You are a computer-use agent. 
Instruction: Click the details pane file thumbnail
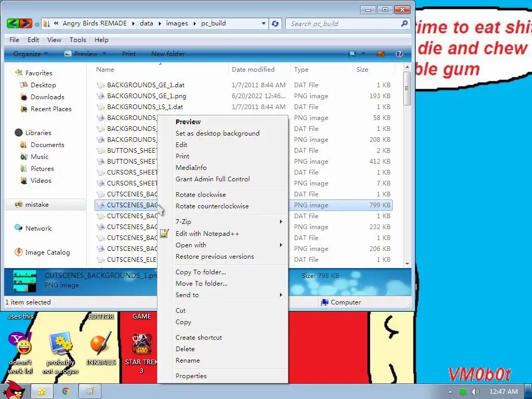pos(24,281)
